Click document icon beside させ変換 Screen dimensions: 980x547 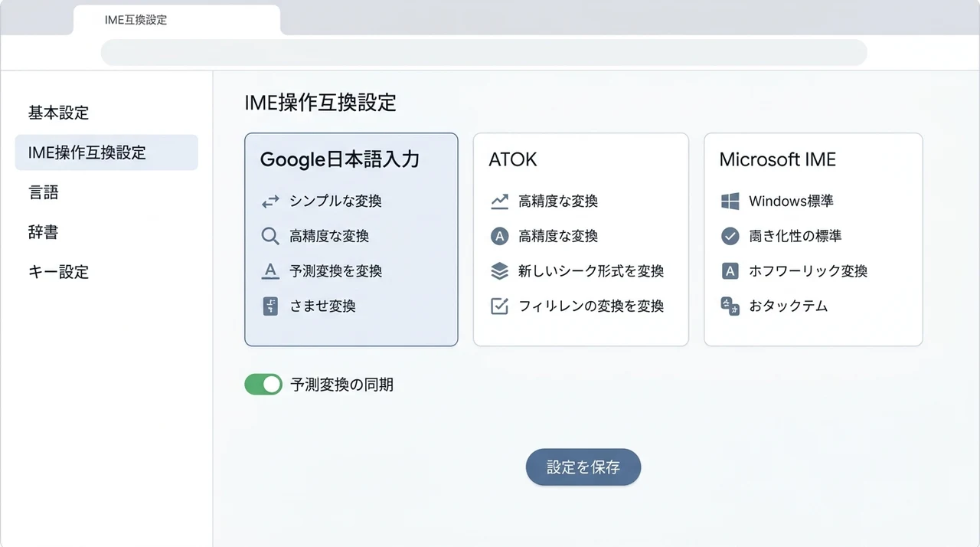click(270, 306)
